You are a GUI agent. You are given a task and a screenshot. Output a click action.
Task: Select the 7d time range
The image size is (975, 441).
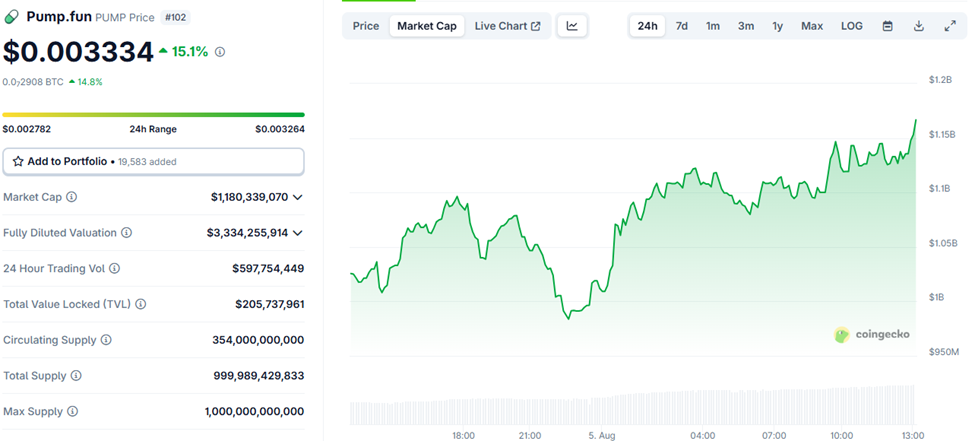[x=682, y=26]
